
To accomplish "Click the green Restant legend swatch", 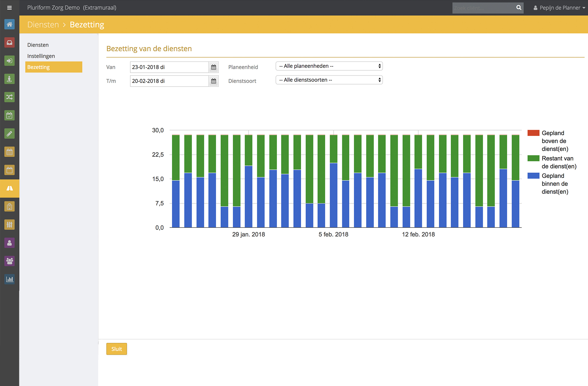I will (533, 158).
